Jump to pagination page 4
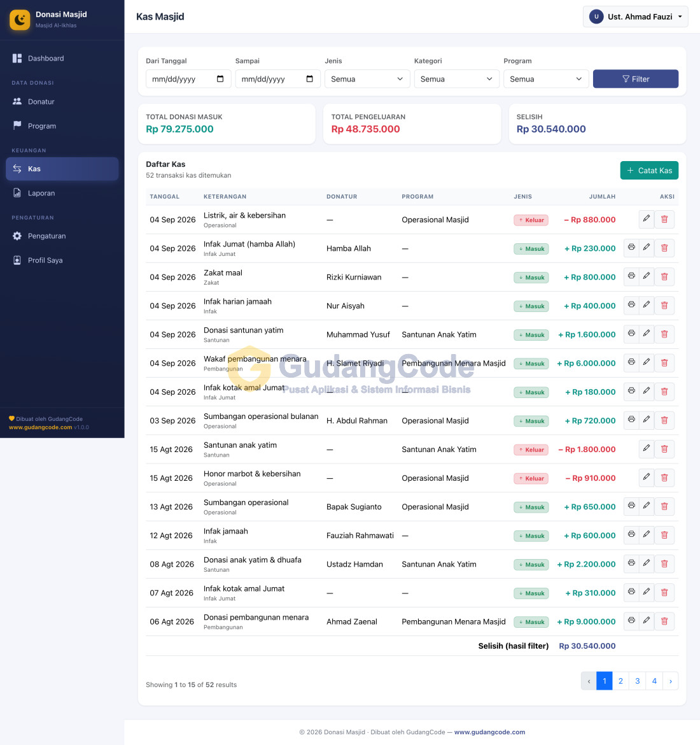 pyautogui.click(x=654, y=681)
